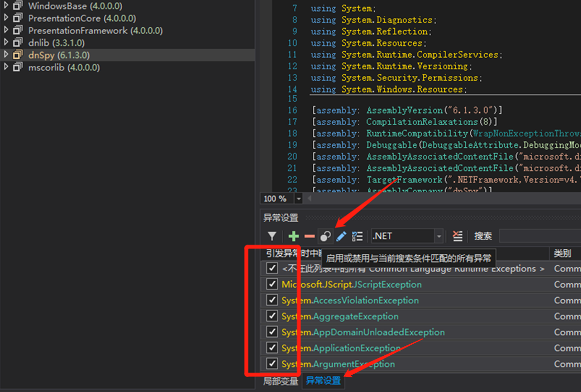Viewport: 581px width, 392px height.
Task: Click the WindowsBase assembly icon
Action: pyautogui.click(x=17, y=6)
